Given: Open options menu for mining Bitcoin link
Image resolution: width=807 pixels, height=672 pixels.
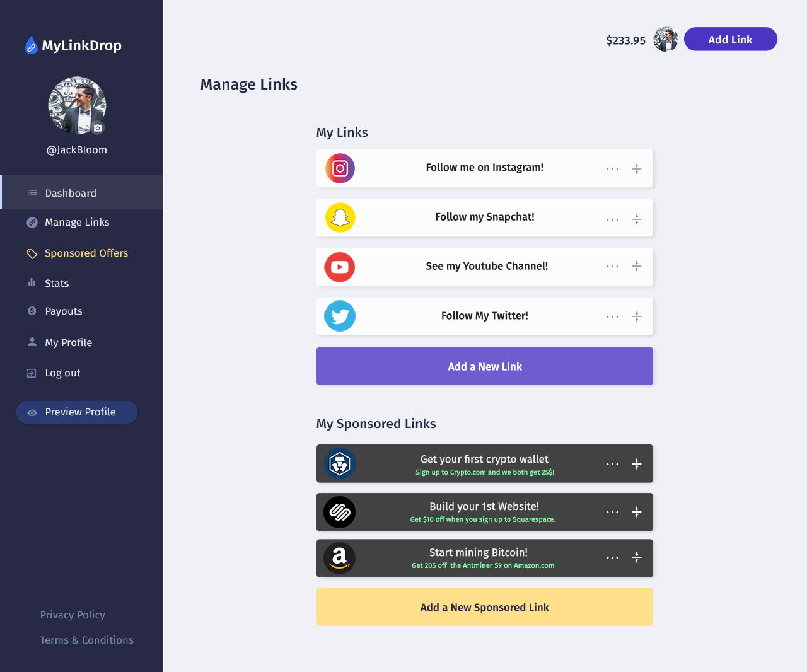Looking at the screenshot, I should click(x=612, y=557).
